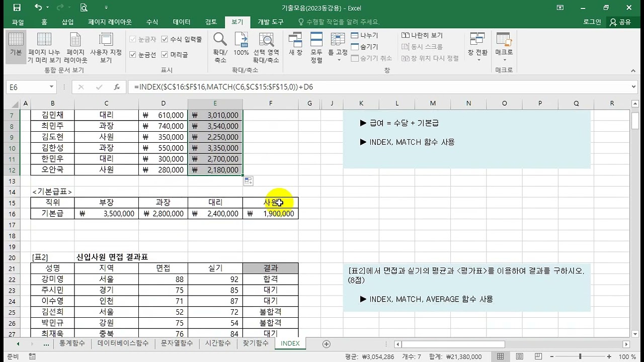Toggle the 눈금선 gridlines checkbox

[133, 54]
